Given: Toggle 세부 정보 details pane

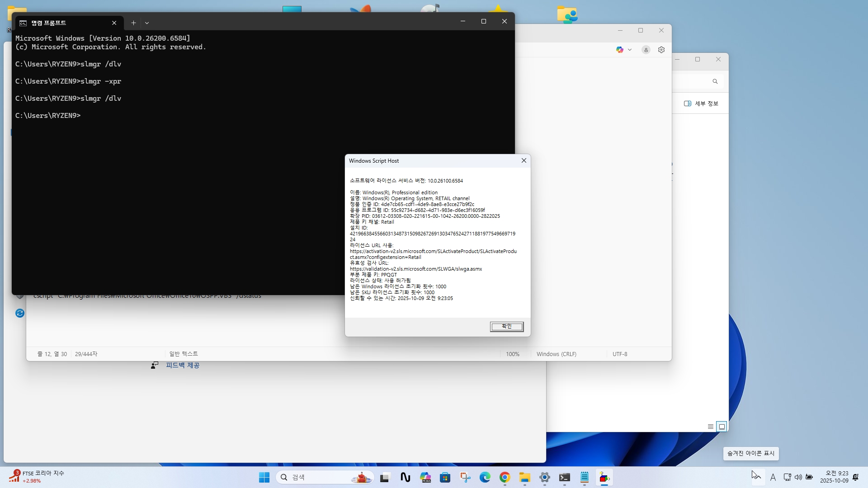Looking at the screenshot, I should click(x=701, y=103).
